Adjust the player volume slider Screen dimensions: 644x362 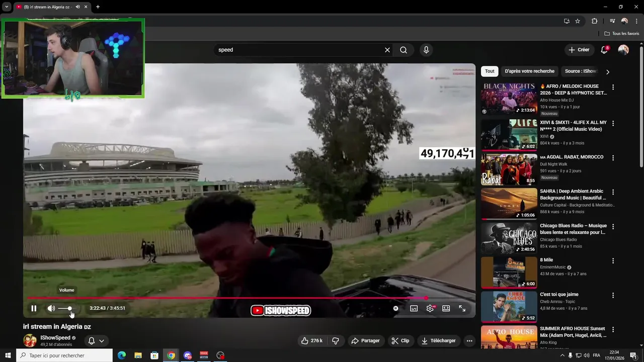coord(65,308)
